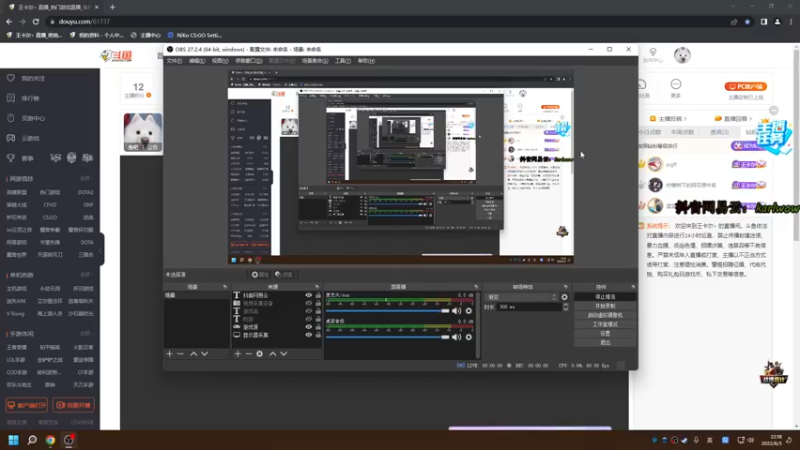Click the PC客户端 button on the Douyu page

[745, 86]
